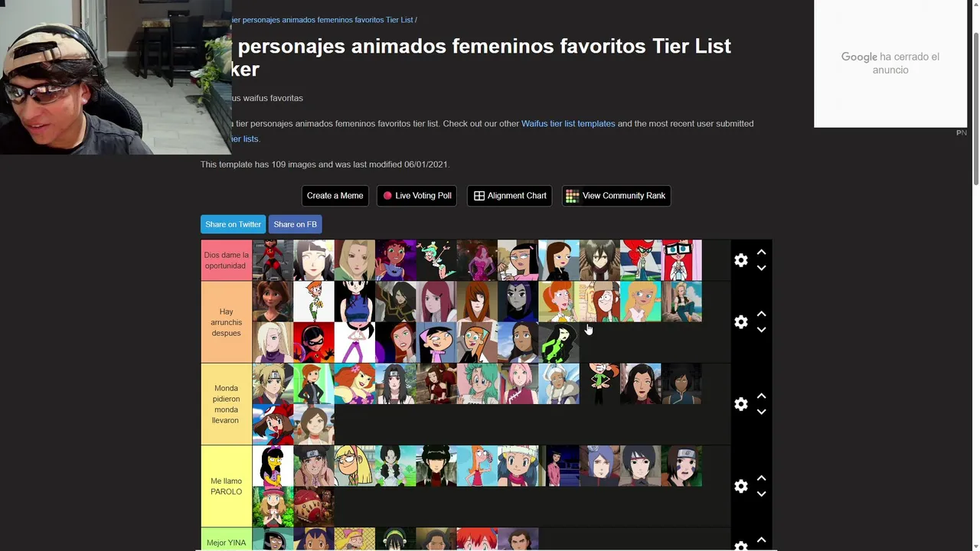Screen dimensions: 980x551
Task: Follow the 'Waifus tier list templates' link
Action: coord(568,123)
